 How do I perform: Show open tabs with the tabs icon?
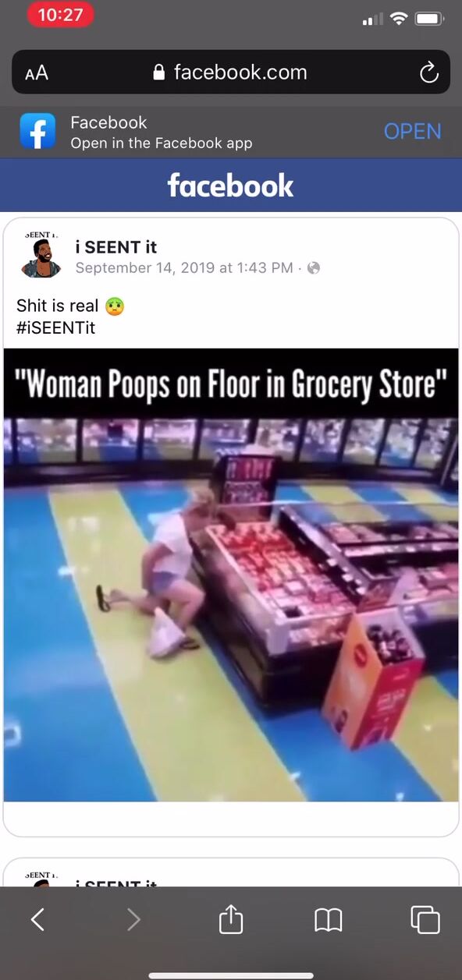pyautogui.click(x=425, y=920)
